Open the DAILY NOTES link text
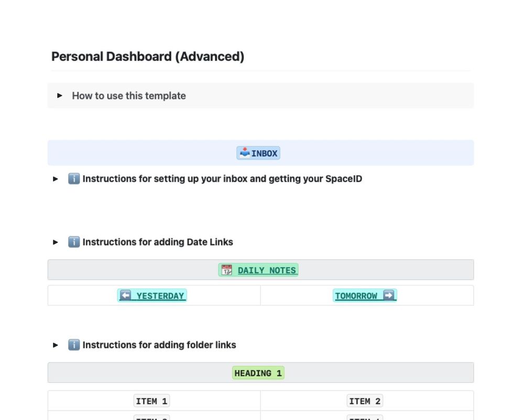Screen dimensions: 524x420 point(267,270)
